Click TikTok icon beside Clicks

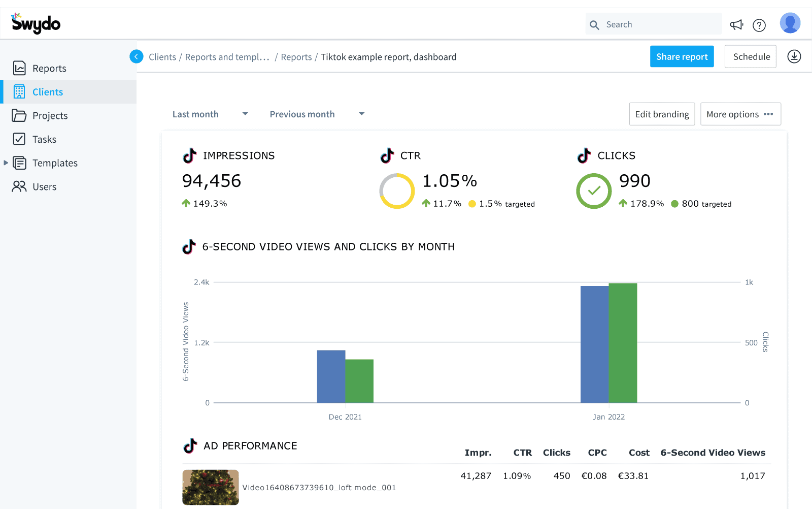pyautogui.click(x=584, y=155)
